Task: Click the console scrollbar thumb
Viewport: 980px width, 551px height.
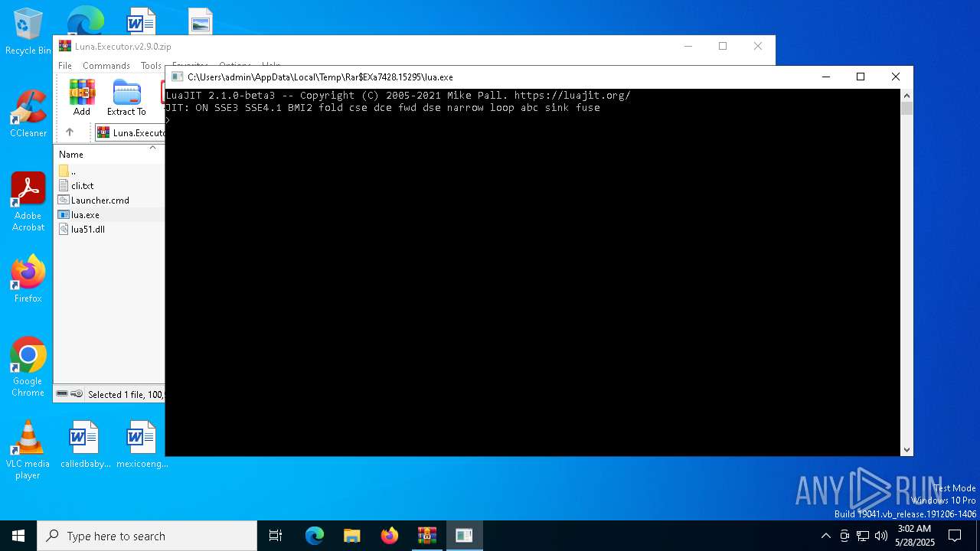Action: (906, 109)
